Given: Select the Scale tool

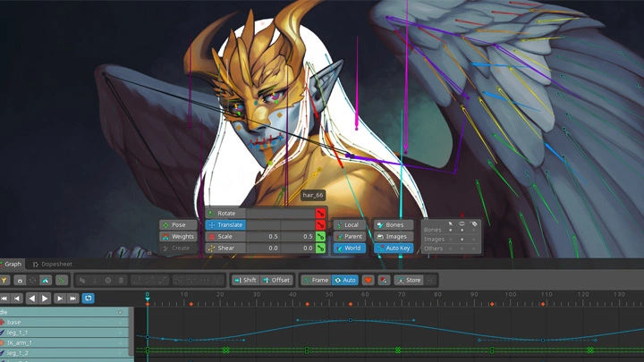Looking at the screenshot, I should point(225,236).
